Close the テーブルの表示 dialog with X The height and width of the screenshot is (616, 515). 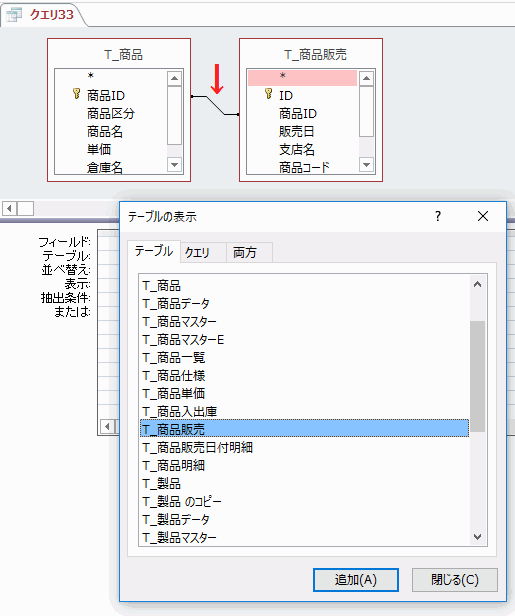point(483,216)
